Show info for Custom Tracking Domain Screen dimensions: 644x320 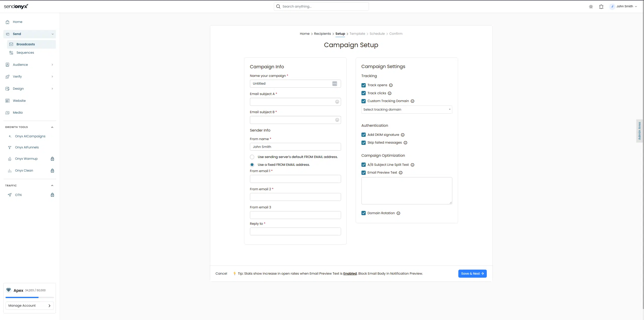[412, 101]
